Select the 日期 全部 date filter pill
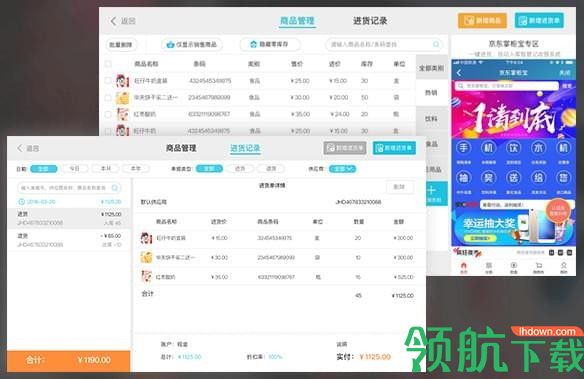584x379 pixels. coord(44,169)
